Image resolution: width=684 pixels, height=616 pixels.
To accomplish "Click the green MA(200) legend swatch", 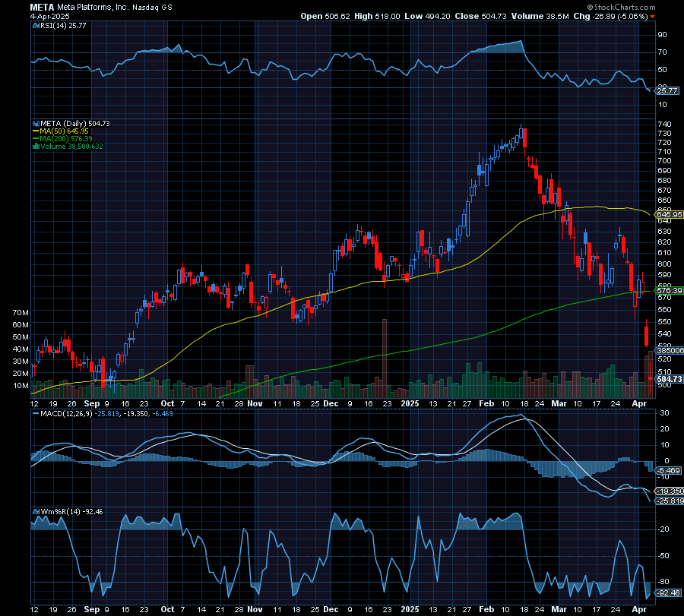I will click(x=36, y=139).
